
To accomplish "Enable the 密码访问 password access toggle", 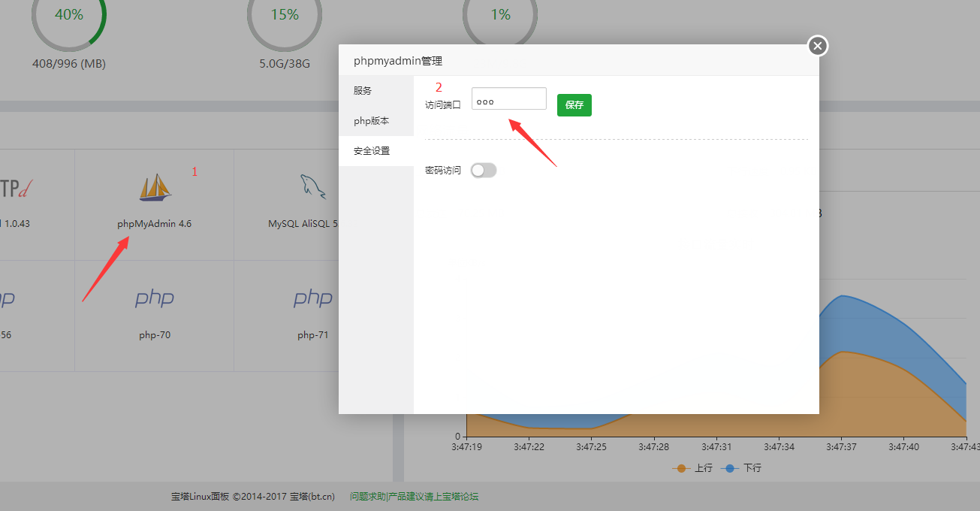I will tap(483, 170).
